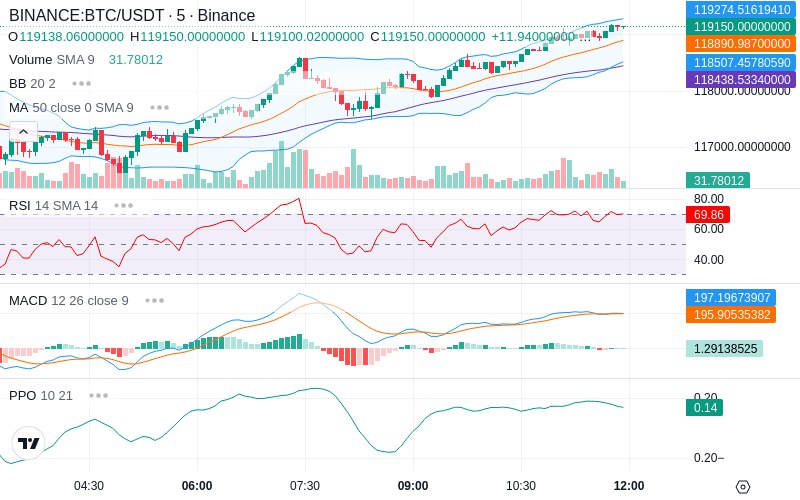Click the 12:00 time axis label

(x=629, y=485)
